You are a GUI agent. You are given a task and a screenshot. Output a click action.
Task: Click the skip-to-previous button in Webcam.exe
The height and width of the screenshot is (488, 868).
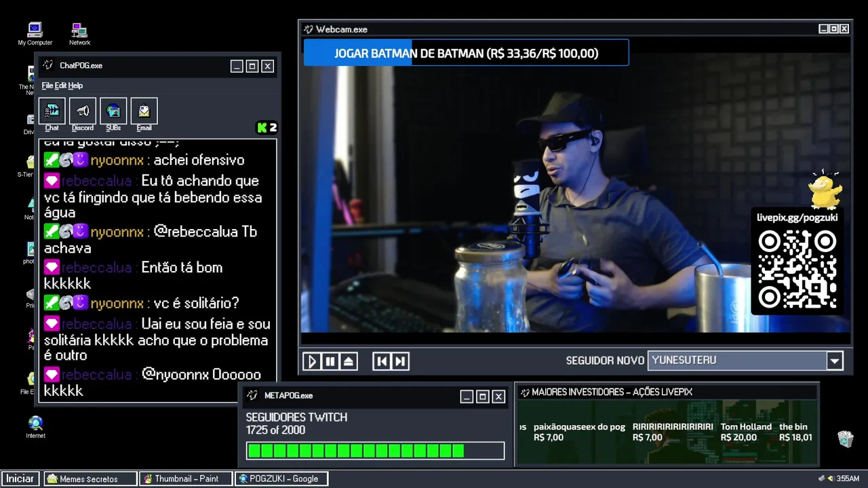click(x=382, y=361)
